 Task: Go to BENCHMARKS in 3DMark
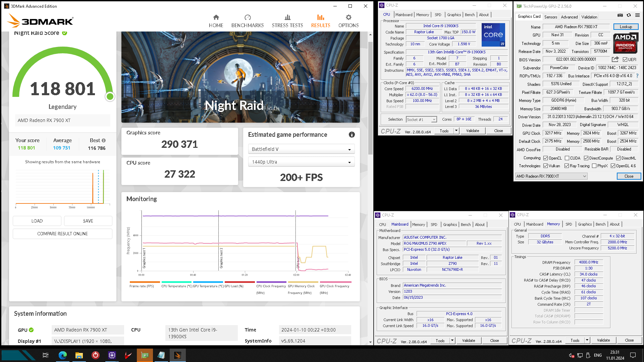pos(248,21)
